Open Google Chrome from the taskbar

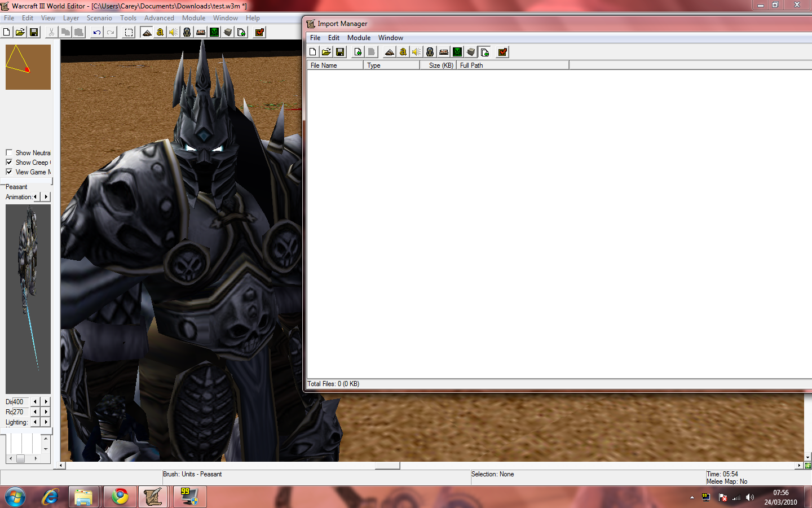click(120, 497)
